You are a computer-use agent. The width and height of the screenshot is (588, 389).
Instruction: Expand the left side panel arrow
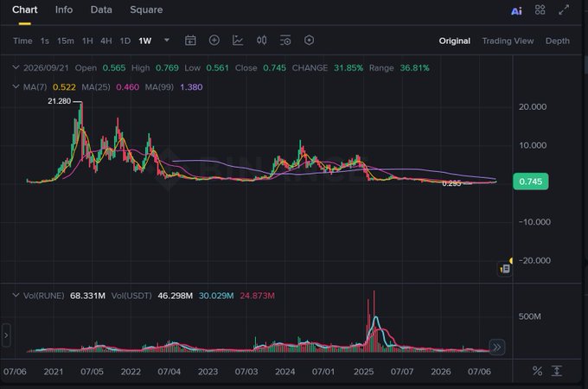click(x=6, y=335)
